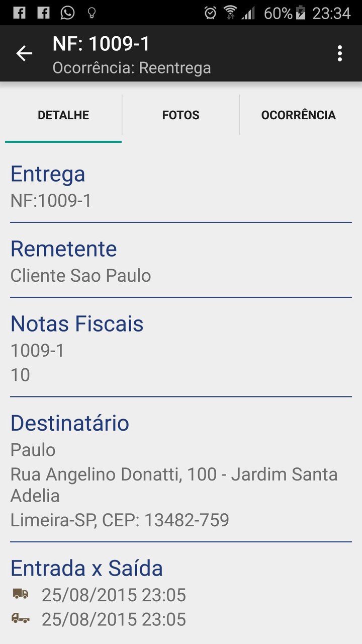Tap the Limeira-SP CEP line
The height and width of the screenshot is (644, 362).
click(120, 520)
